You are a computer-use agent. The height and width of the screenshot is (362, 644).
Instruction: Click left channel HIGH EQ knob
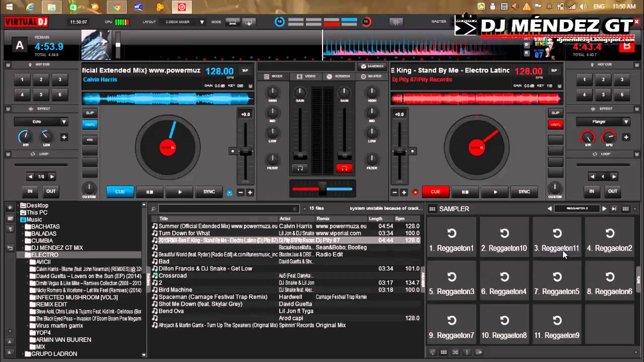point(272,93)
